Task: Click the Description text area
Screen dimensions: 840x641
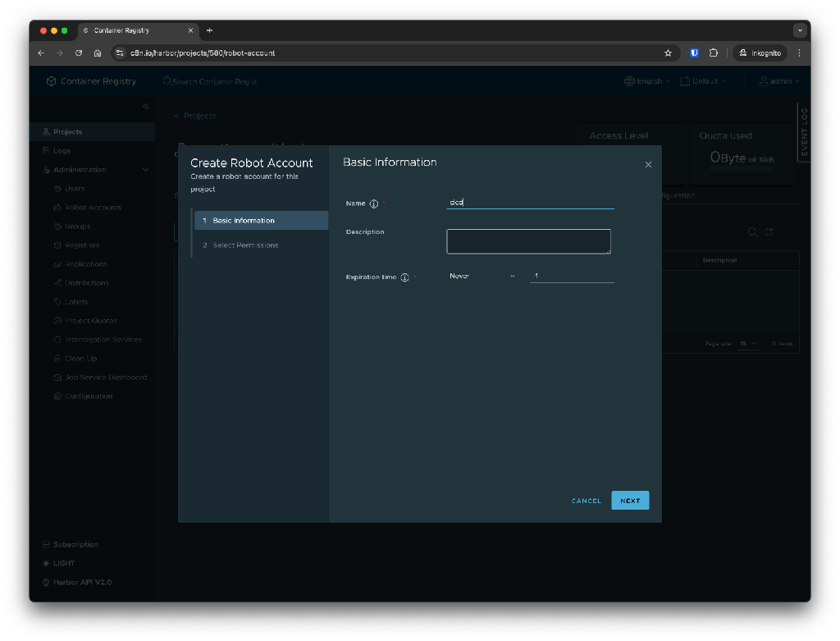Action: 528,241
